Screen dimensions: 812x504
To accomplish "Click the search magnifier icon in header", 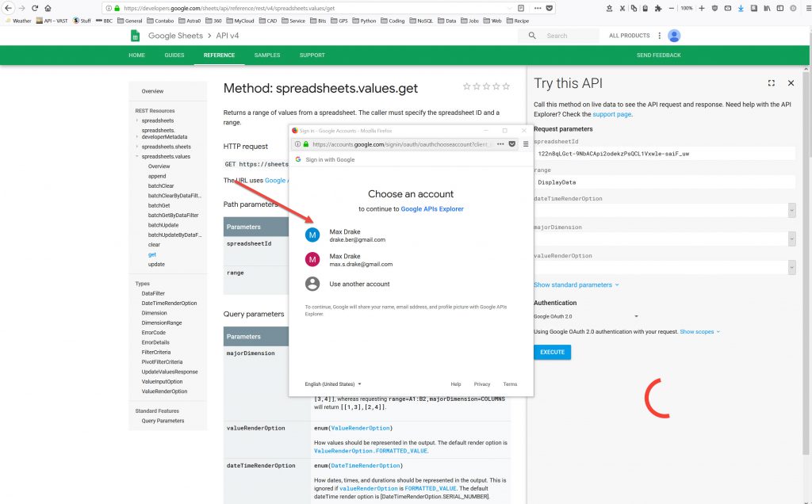I will 532,36.
